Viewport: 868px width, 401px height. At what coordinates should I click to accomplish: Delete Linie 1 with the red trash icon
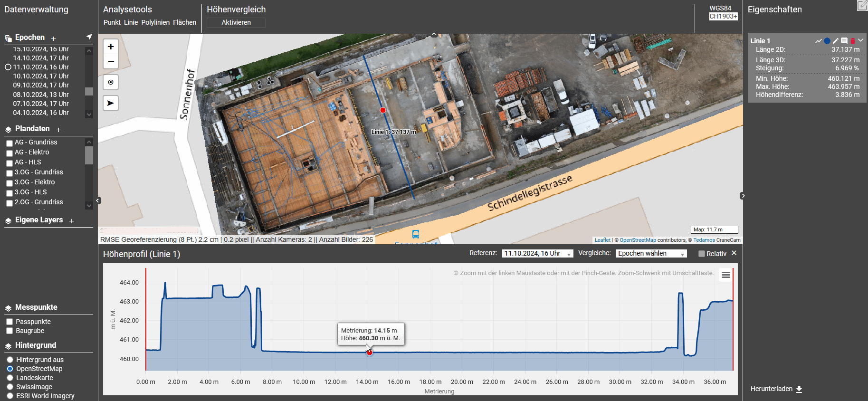[853, 41]
